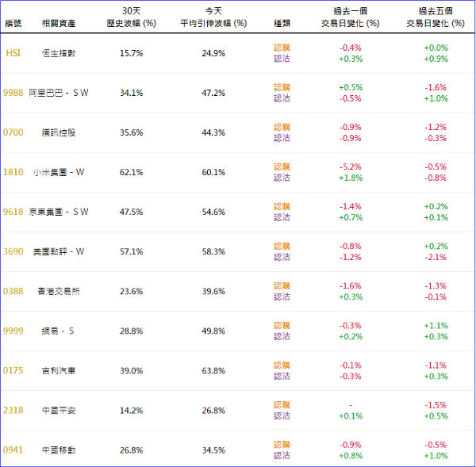Open stock code 9999 link
The width and height of the screenshot is (476, 467).
pos(13,331)
